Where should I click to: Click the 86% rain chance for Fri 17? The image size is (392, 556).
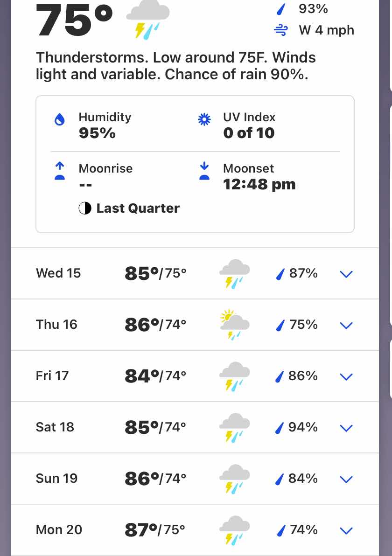pos(302,376)
